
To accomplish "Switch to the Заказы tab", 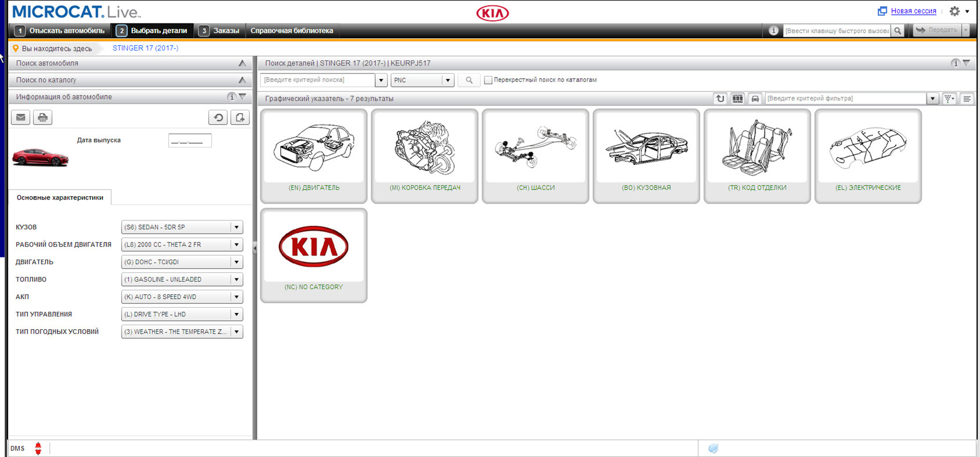I will [220, 31].
